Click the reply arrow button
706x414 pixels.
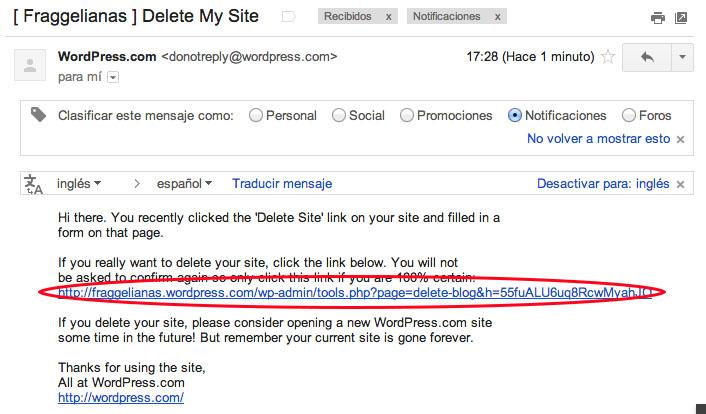coord(647,58)
